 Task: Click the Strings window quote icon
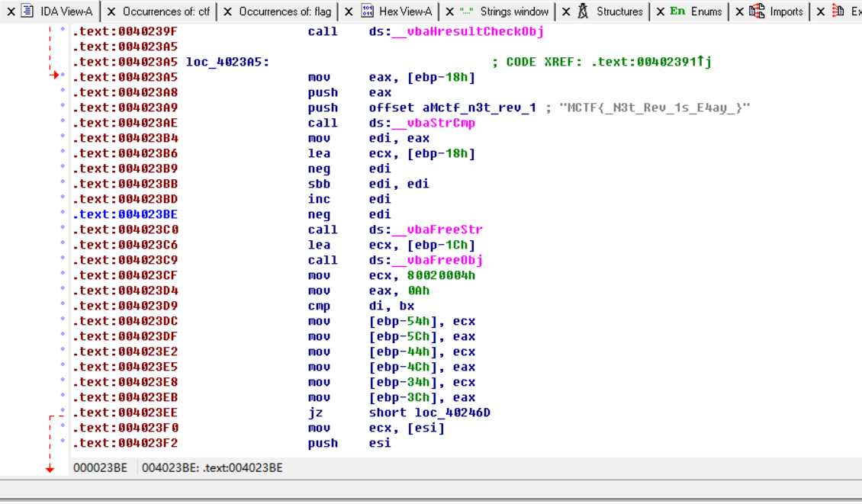[x=467, y=11]
